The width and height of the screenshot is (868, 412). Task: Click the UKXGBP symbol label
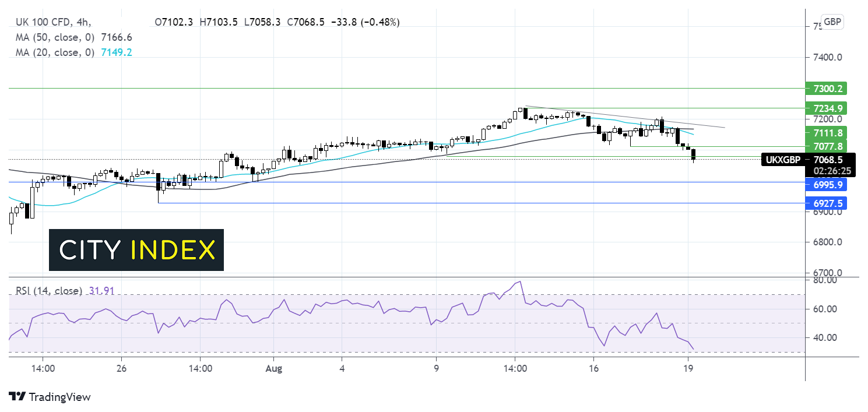[x=781, y=159]
